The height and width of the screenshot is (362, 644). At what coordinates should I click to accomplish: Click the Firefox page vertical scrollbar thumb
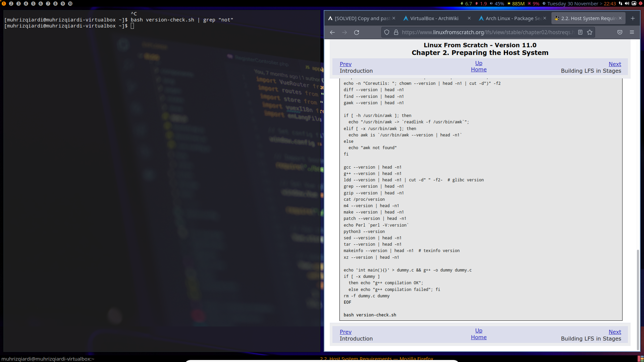pos(638,299)
